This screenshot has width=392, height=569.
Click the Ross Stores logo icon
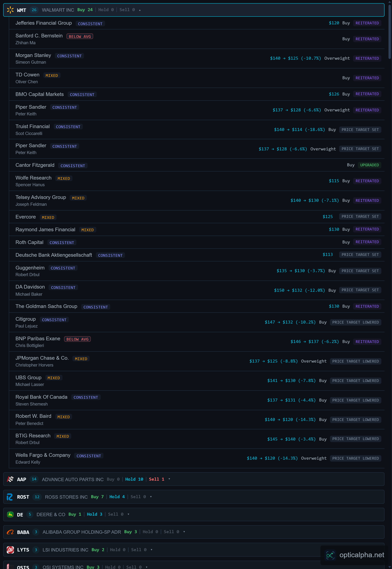point(10,497)
